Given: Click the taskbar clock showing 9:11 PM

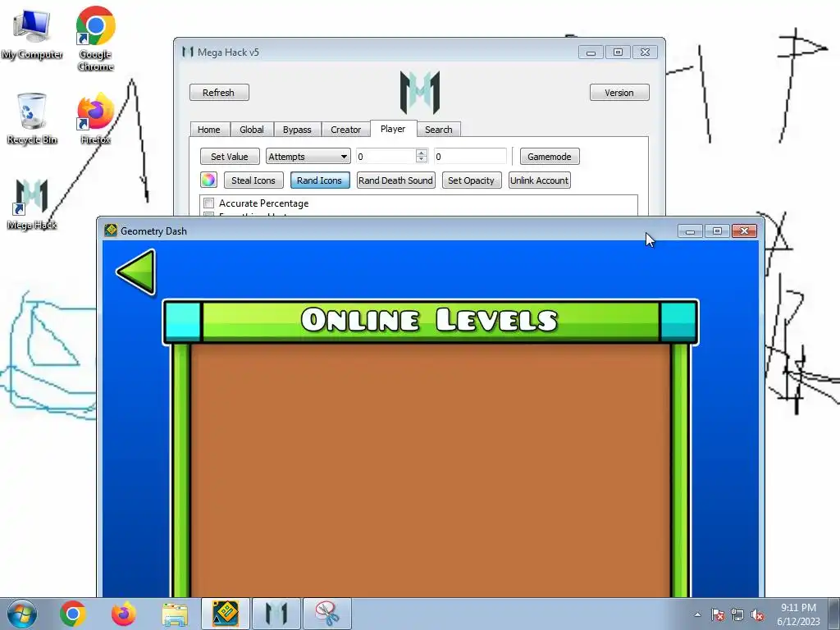Looking at the screenshot, I should [798, 614].
